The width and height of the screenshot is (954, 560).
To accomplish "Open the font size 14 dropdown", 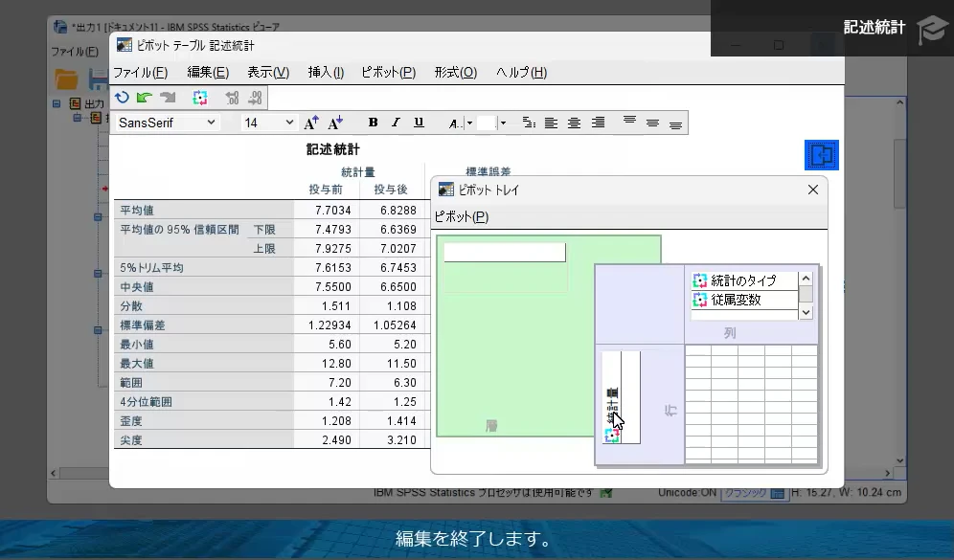I will coord(289,122).
